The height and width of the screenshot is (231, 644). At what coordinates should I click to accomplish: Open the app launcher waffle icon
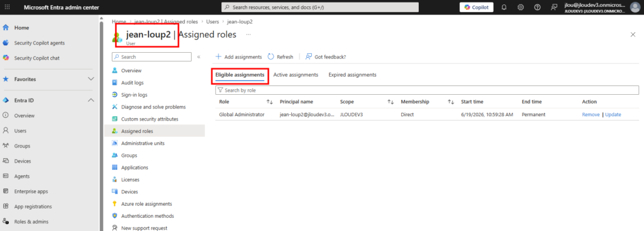point(8,8)
